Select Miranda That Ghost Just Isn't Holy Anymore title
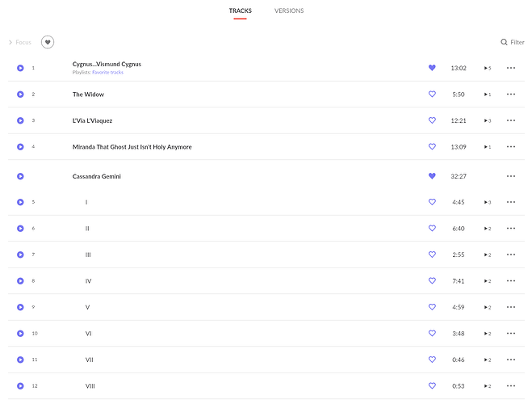 (x=132, y=147)
